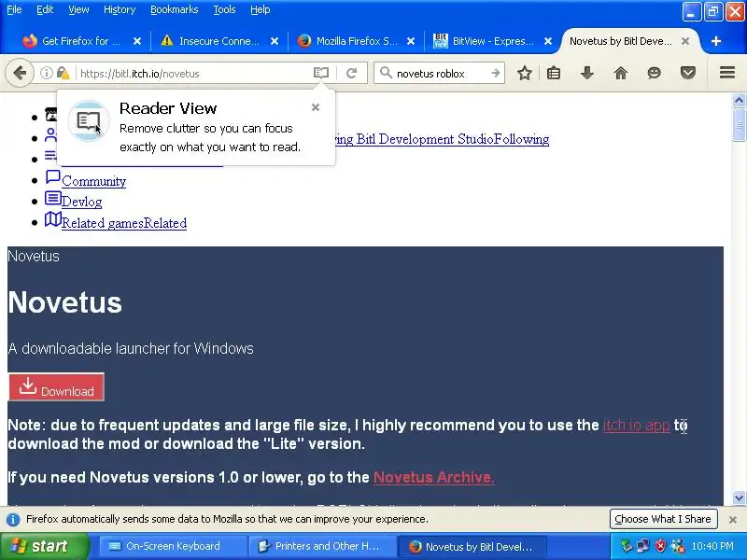The height and width of the screenshot is (560, 747).
Task: Switch to Printers and Other Hardware window
Action: 321,546
